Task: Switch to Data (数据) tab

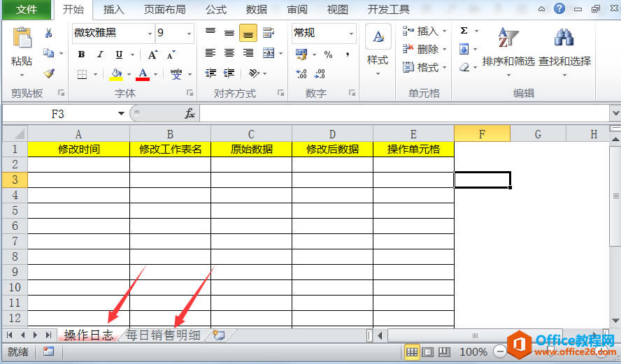Action: pos(257,10)
